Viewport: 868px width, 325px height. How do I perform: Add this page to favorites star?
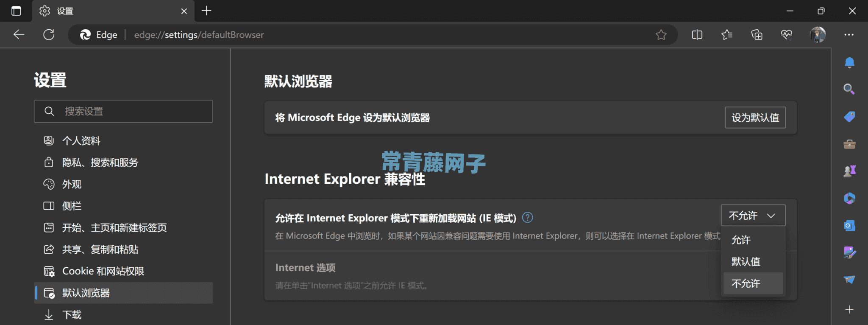661,35
